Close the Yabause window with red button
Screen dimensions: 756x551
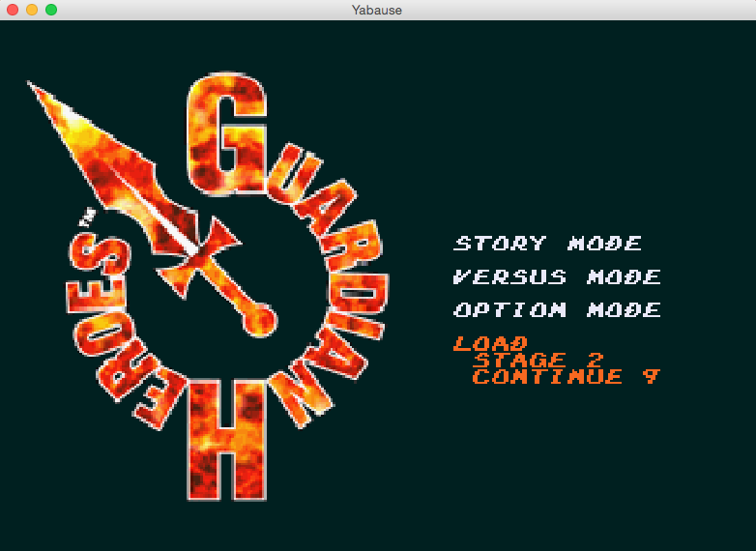click(x=13, y=10)
